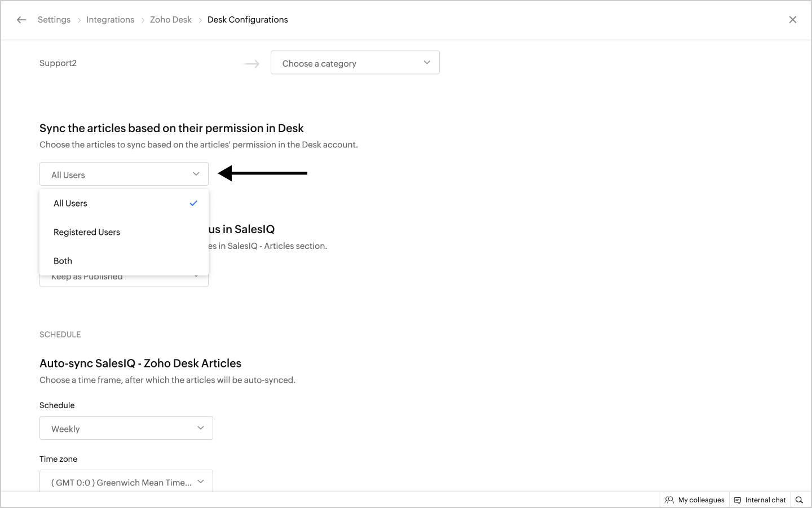Open the Choose a category dropdown

click(x=355, y=63)
